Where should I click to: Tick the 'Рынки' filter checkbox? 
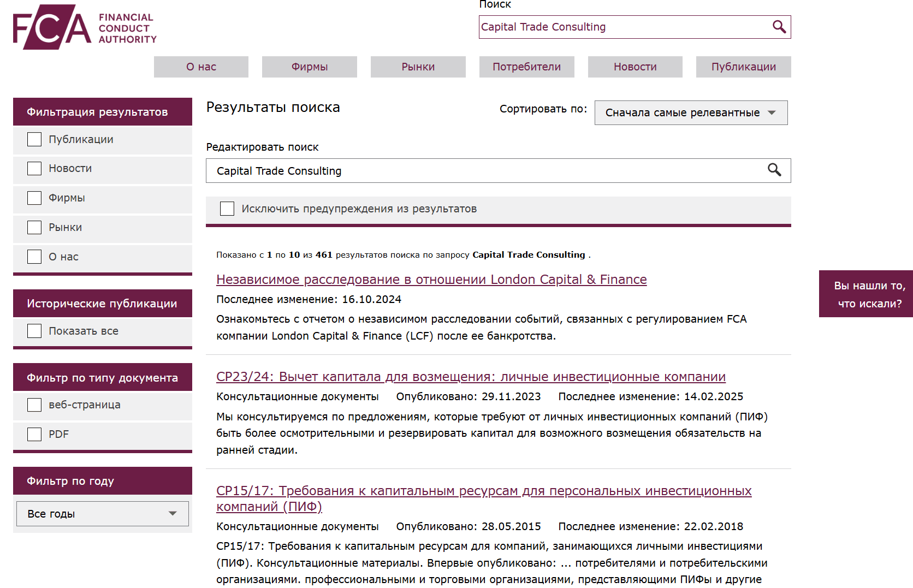pos(34,227)
